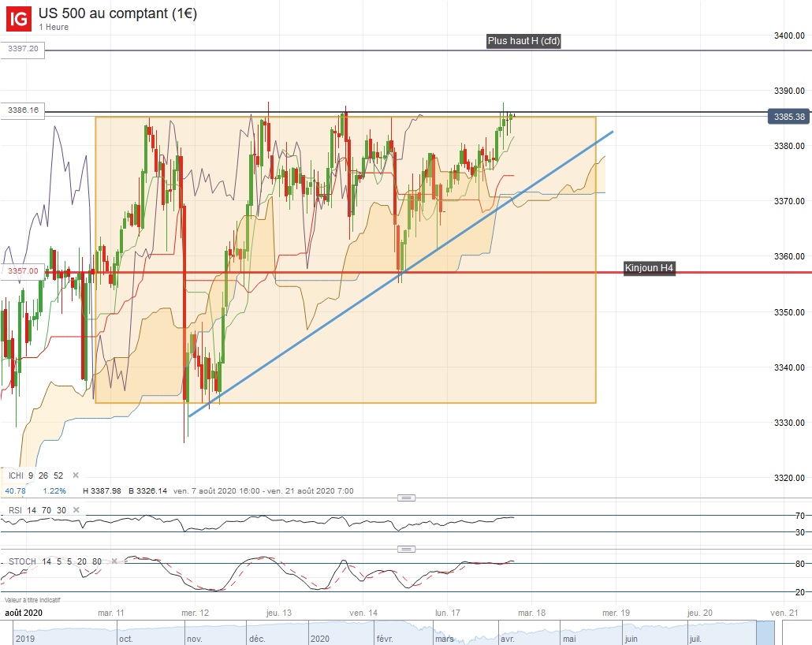812x645 pixels.
Task: Click the 'Valeur à titre indicatif' notice
Action: pos(32,600)
